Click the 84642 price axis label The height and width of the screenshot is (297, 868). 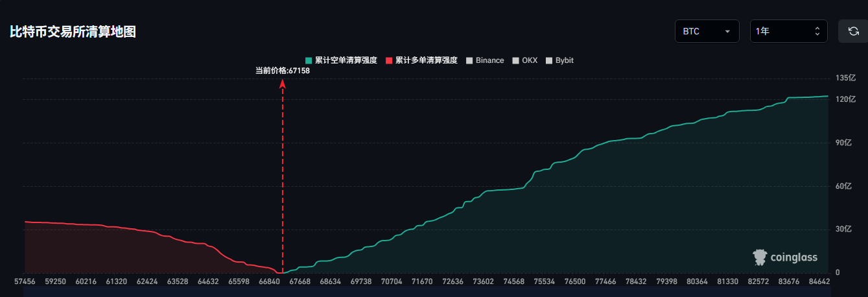pyautogui.click(x=818, y=282)
